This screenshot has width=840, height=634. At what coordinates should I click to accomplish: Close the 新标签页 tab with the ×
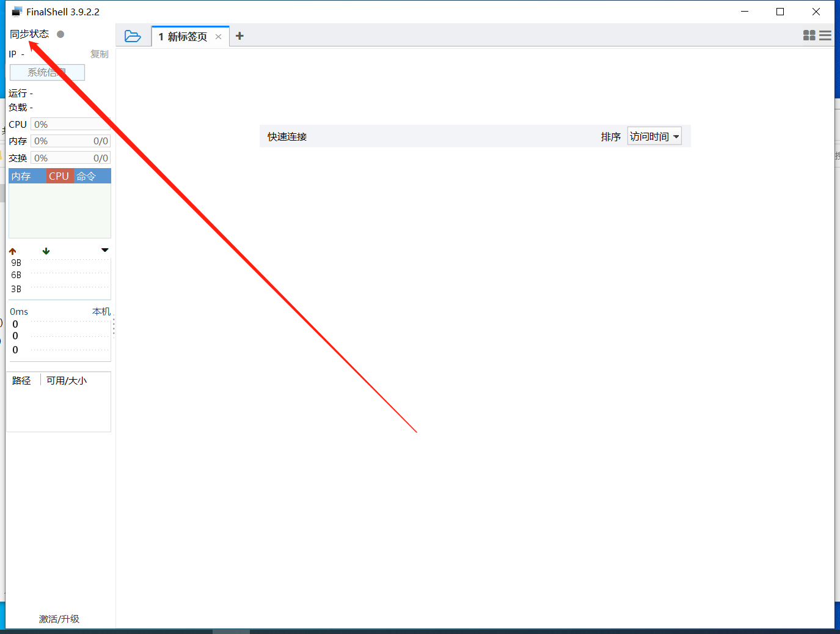(x=218, y=37)
